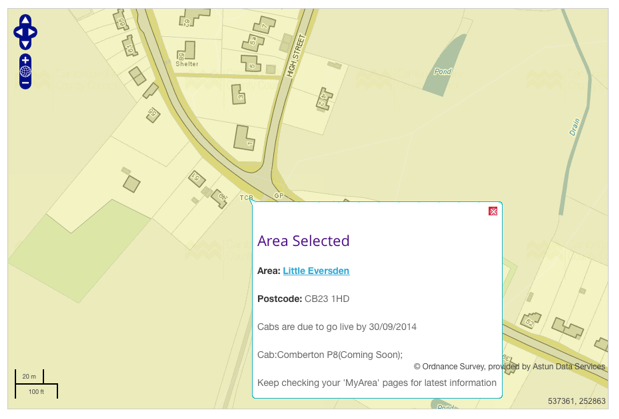Close the Area Selected popup
This screenshot has width=619, height=419.
493,211
